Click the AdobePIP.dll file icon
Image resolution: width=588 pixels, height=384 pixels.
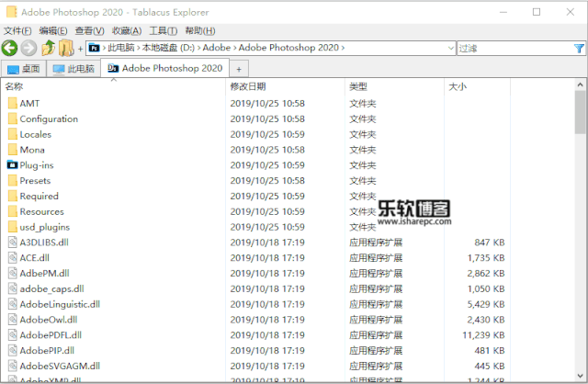tap(13, 350)
